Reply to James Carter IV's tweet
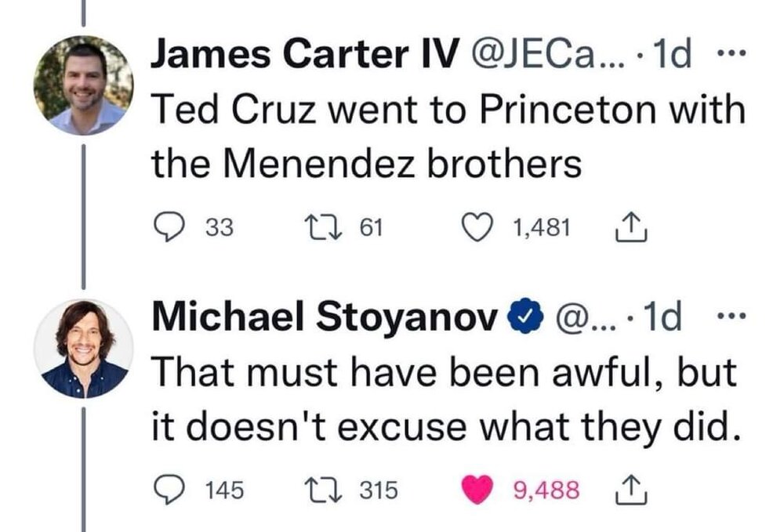Screen dimensions: 784x532 pyautogui.click(x=167, y=227)
